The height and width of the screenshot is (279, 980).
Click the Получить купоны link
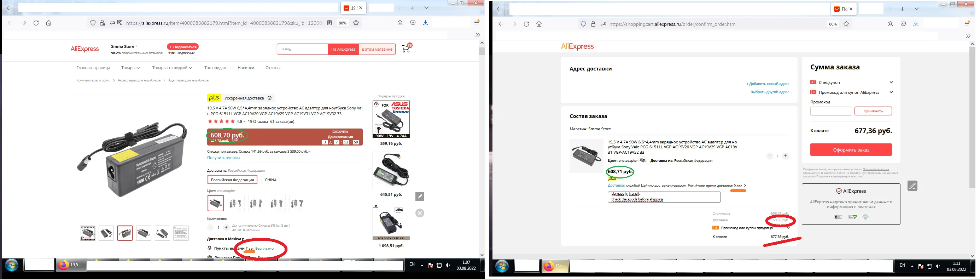click(x=224, y=158)
